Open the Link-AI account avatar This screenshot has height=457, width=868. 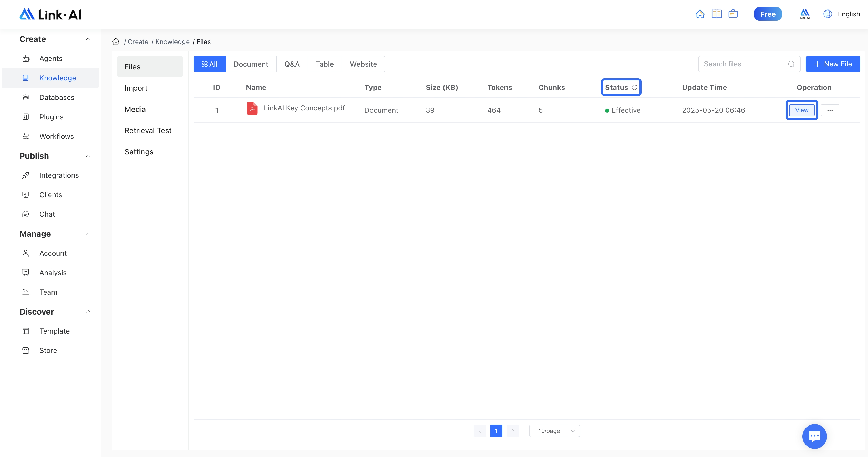pyautogui.click(x=805, y=14)
